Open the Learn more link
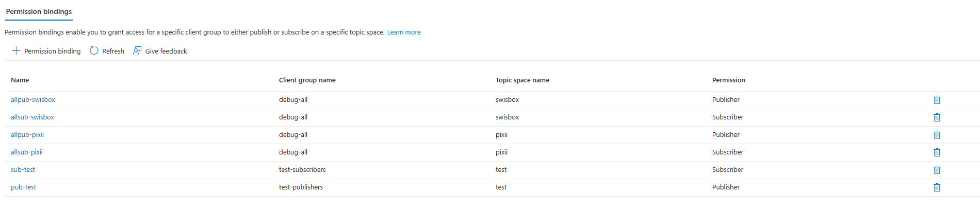980x209 pixels. click(404, 32)
